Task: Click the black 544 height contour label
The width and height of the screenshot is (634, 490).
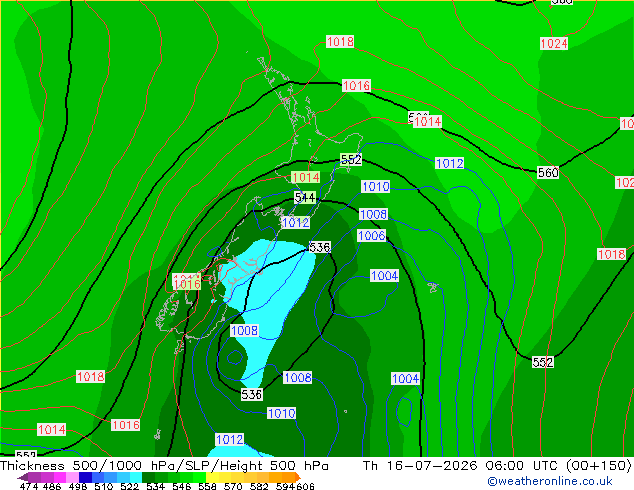Action: 305,197
